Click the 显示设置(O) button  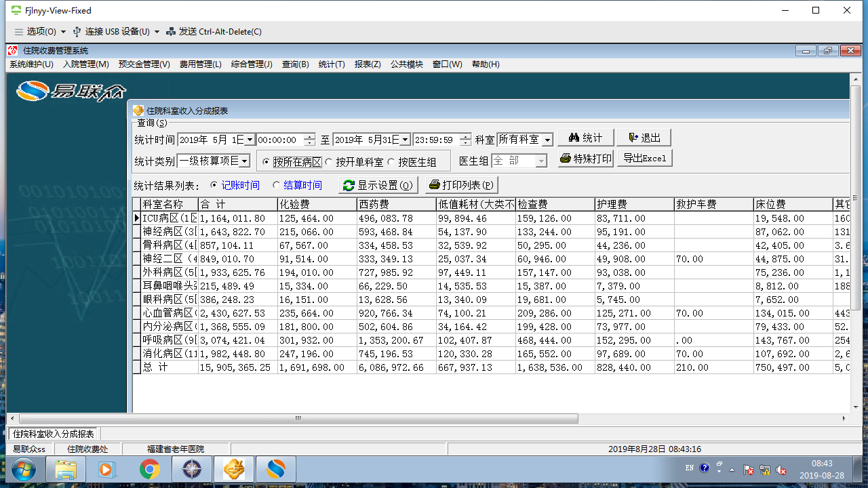pos(378,185)
